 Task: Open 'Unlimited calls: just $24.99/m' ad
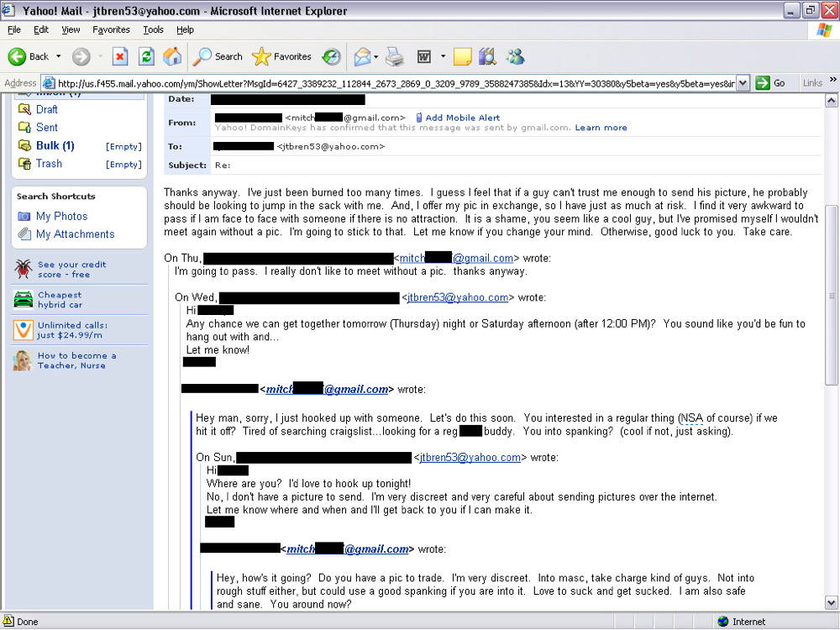point(72,330)
